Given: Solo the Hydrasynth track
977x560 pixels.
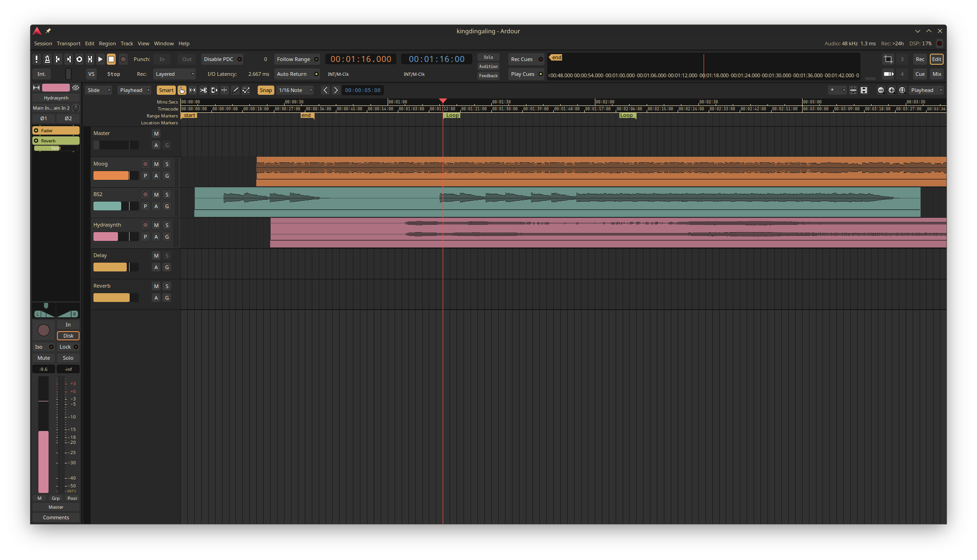Looking at the screenshot, I should [167, 225].
